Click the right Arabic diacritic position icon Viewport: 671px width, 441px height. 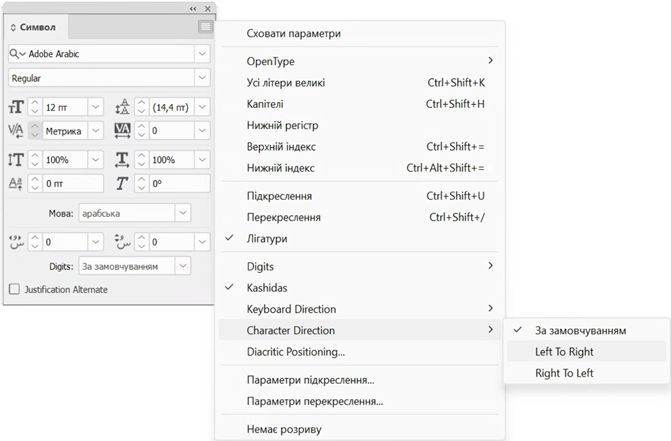[x=122, y=242]
